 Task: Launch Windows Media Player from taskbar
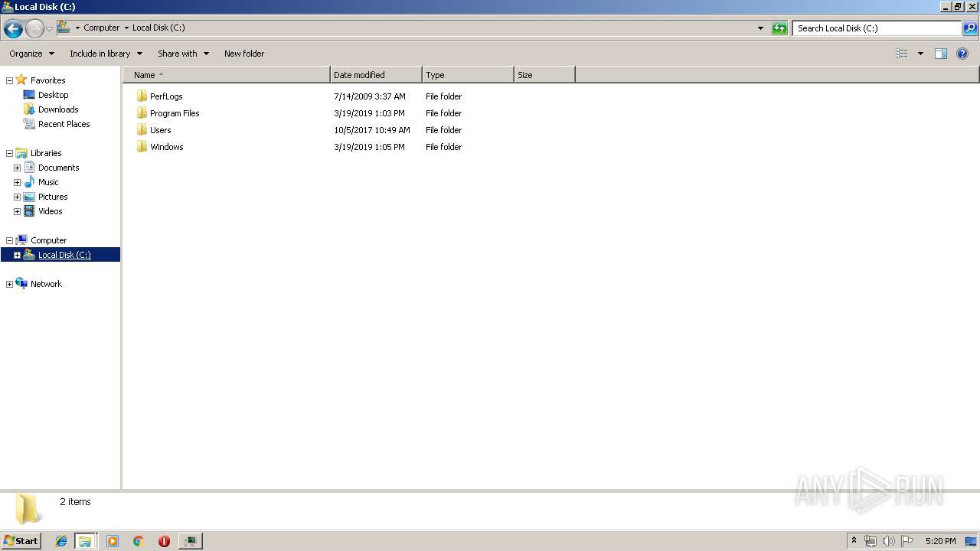coord(113,541)
